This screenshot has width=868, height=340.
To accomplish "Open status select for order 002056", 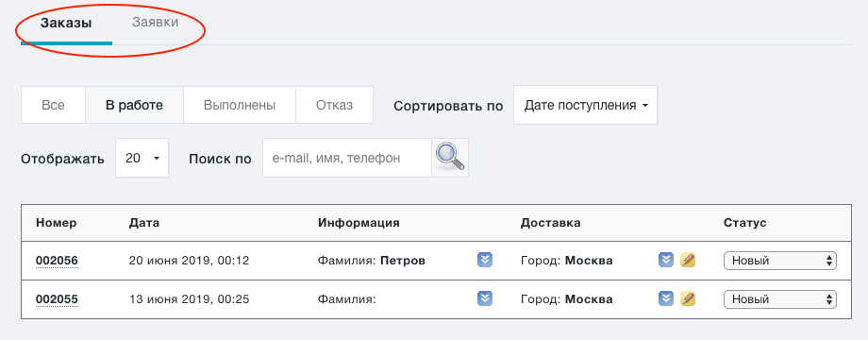I will [x=780, y=261].
